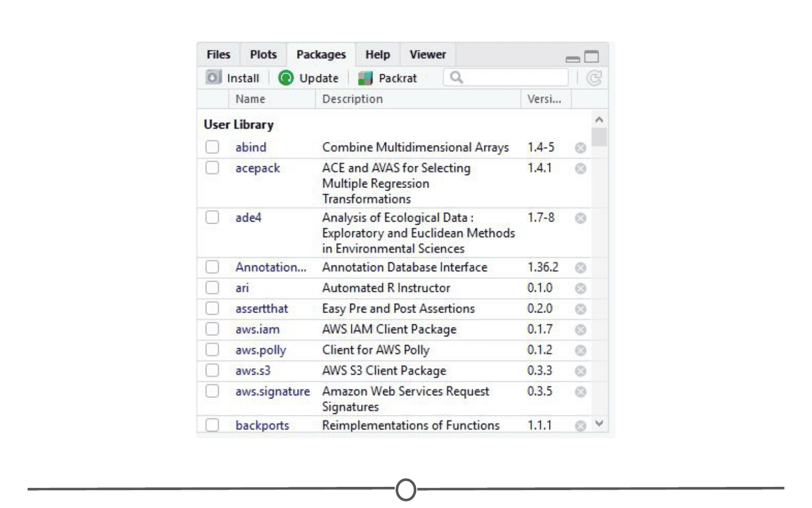Open the ari package link
Viewport: 812px width, 508px height.
(x=242, y=288)
